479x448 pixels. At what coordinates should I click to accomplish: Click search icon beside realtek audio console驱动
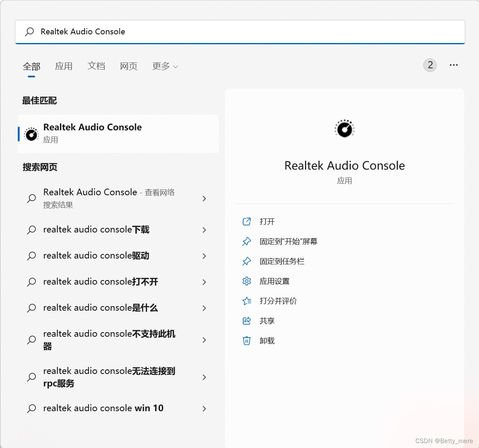click(31, 256)
